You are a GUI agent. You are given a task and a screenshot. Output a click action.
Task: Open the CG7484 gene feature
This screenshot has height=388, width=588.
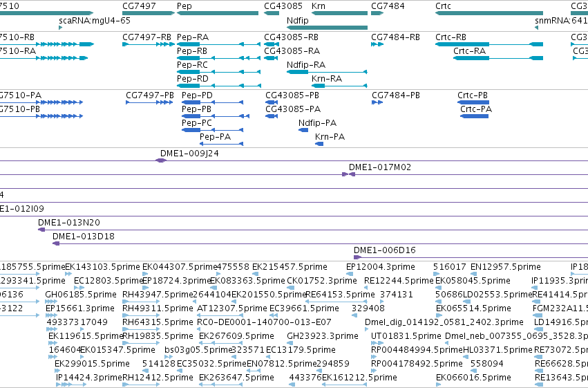coord(377,13)
